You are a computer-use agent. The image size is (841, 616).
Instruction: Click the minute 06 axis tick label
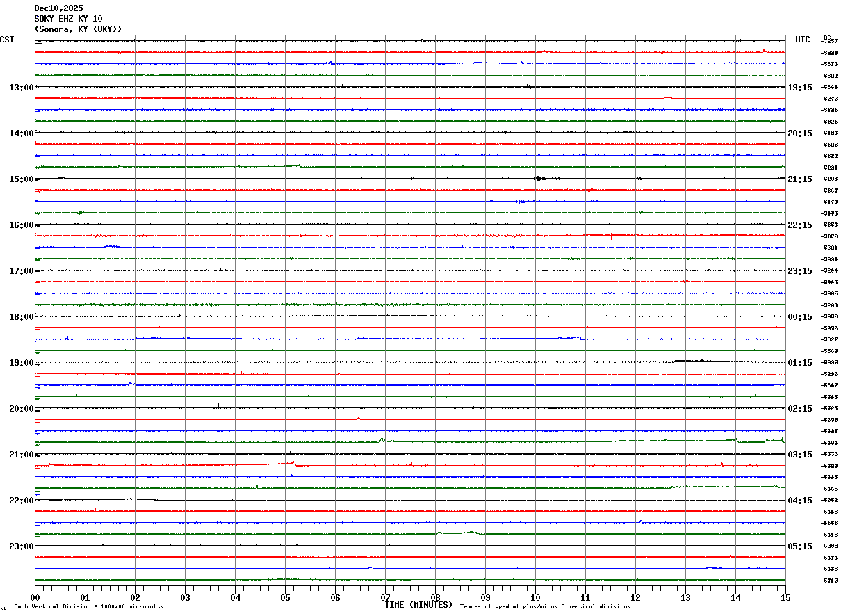pos(335,597)
